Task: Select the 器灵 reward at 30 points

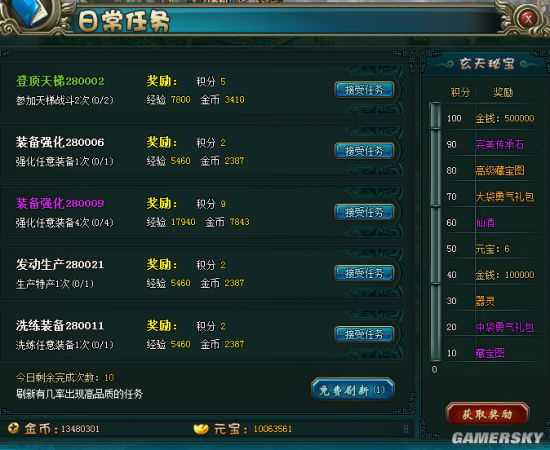Action: click(x=485, y=301)
